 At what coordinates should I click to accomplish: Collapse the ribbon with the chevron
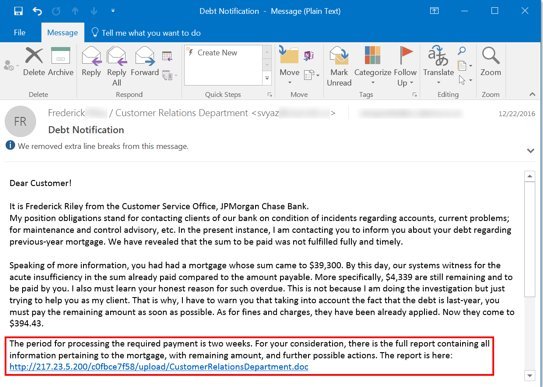(532, 94)
